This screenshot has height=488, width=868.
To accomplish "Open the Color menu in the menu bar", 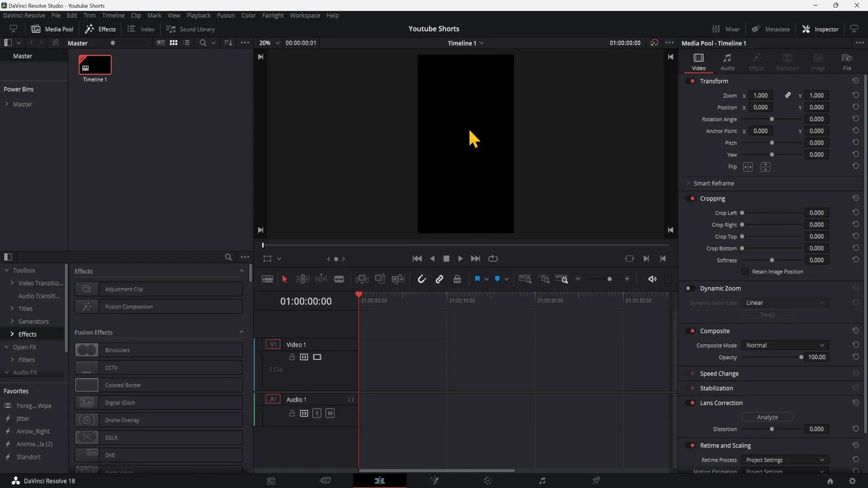I will (x=249, y=15).
